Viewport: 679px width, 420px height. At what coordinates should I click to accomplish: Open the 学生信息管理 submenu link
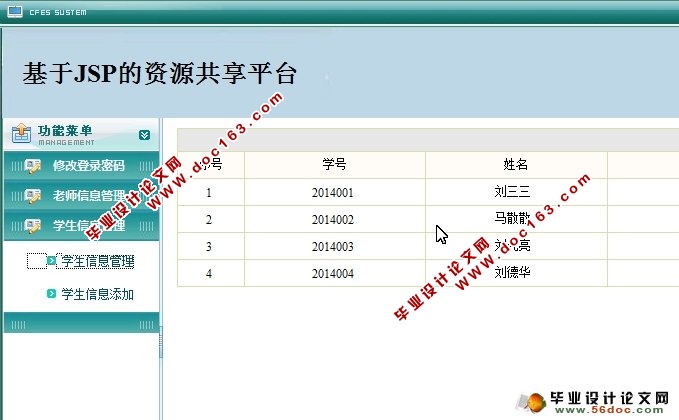97,261
